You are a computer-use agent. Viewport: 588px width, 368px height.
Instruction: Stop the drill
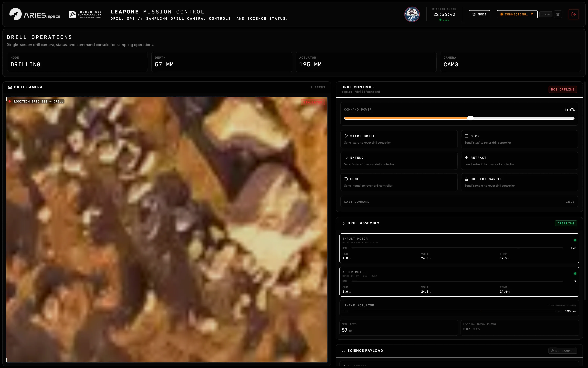[x=519, y=139]
